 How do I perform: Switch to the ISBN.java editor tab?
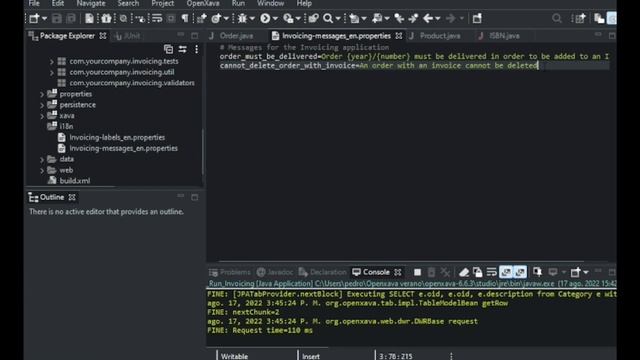click(x=504, y=36)
